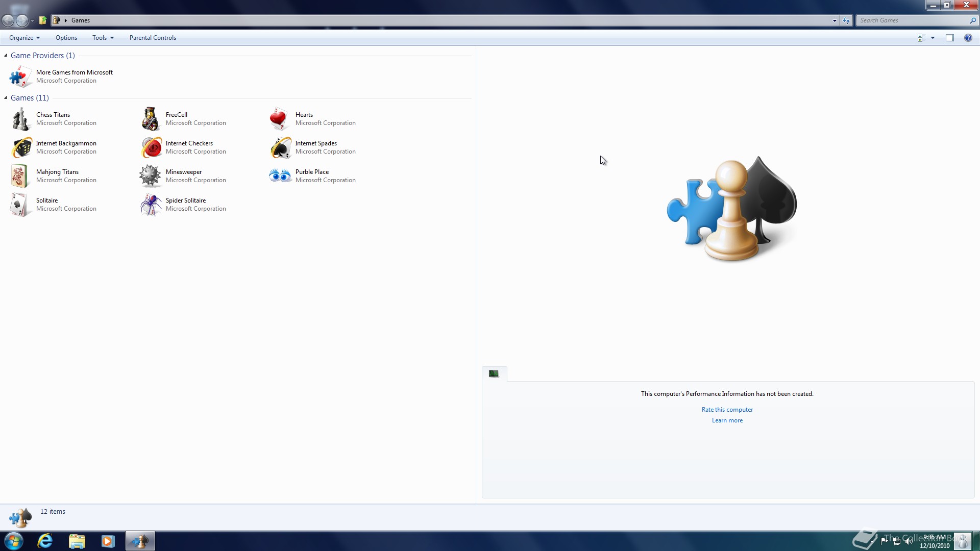The image size is (980, 551).
Task: Select the Mahjong Titans tile icon
Action: pyautogui.click(x=19, y=176)
